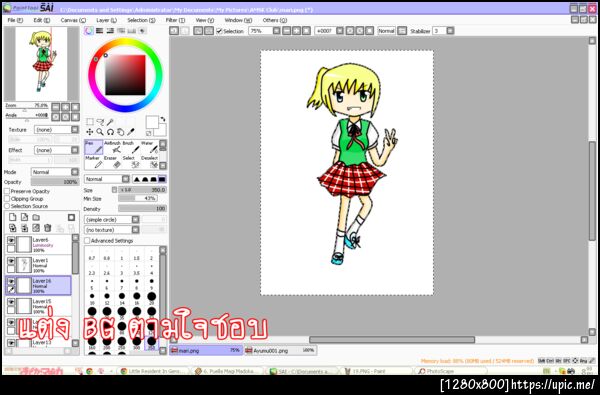Activate the Rotate view tool

(110, 132)
